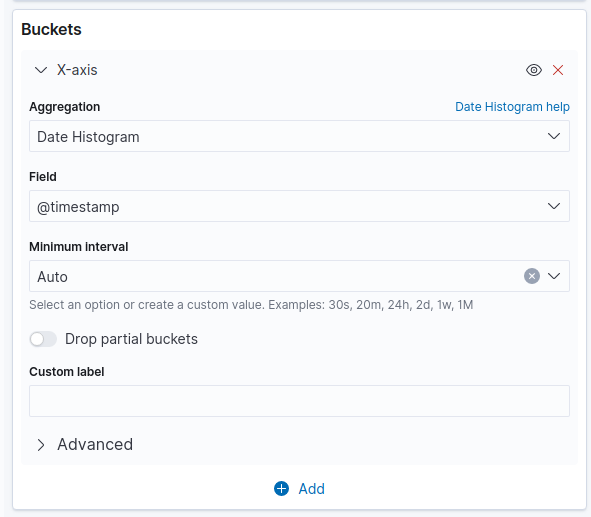Screen dimensions: 591x517
Task: Click the Advanced label text
Action: tap(95, 445)
